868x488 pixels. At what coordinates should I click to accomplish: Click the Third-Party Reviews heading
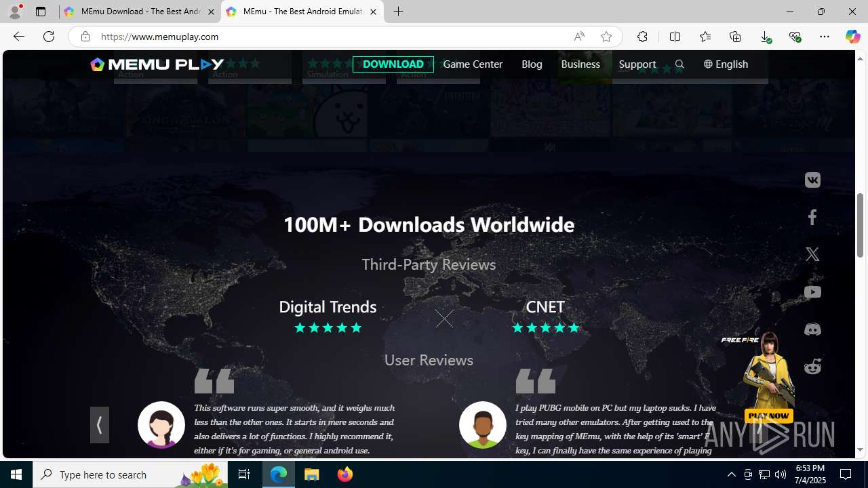tap(429, 264)
